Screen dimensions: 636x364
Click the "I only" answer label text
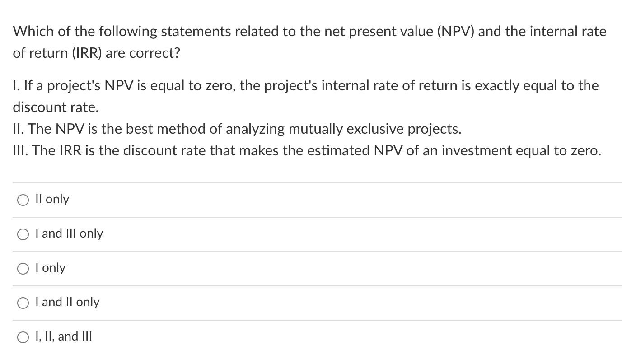click(50, 268)
